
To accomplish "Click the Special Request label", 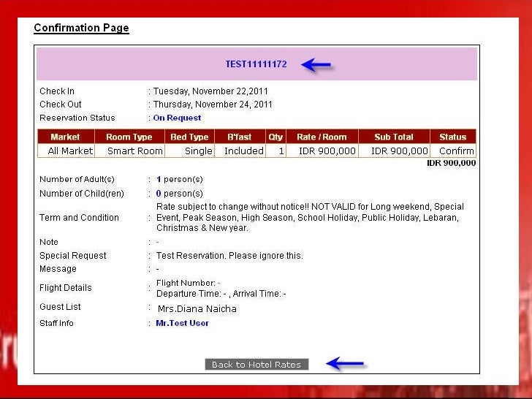I will coord(72,256).
